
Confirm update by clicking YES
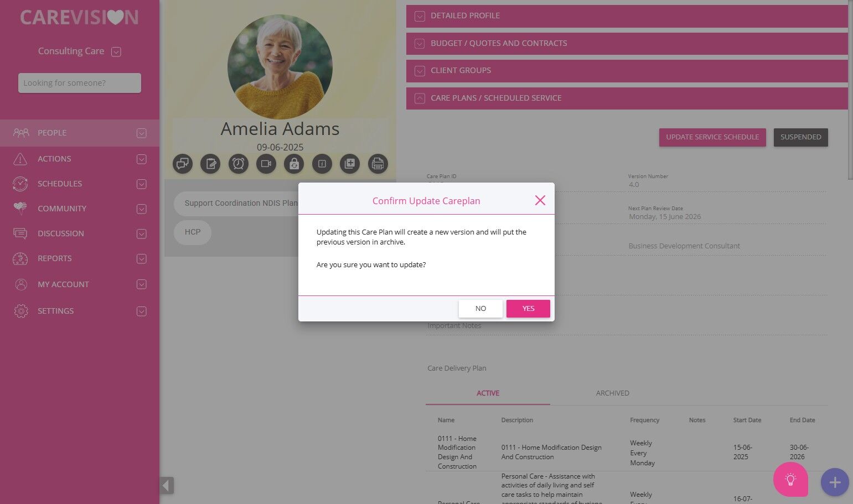tap(528, 309)
